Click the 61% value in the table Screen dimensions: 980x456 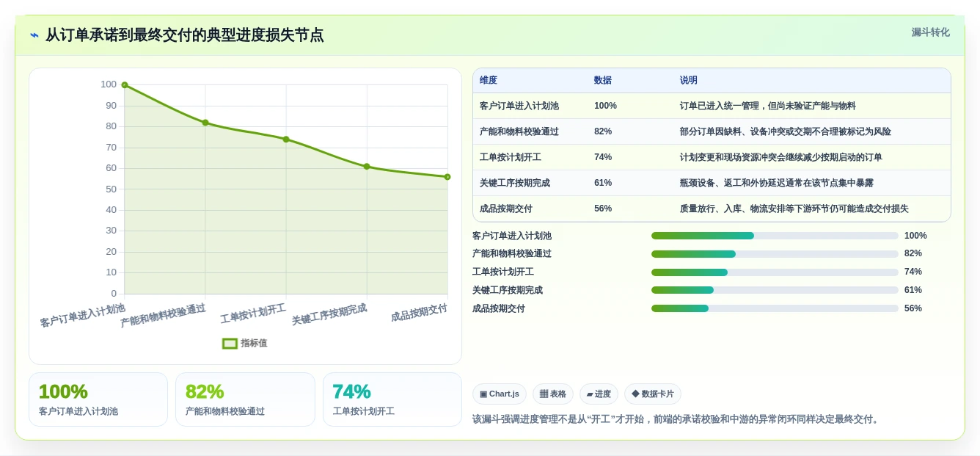[x=603, y=184]
